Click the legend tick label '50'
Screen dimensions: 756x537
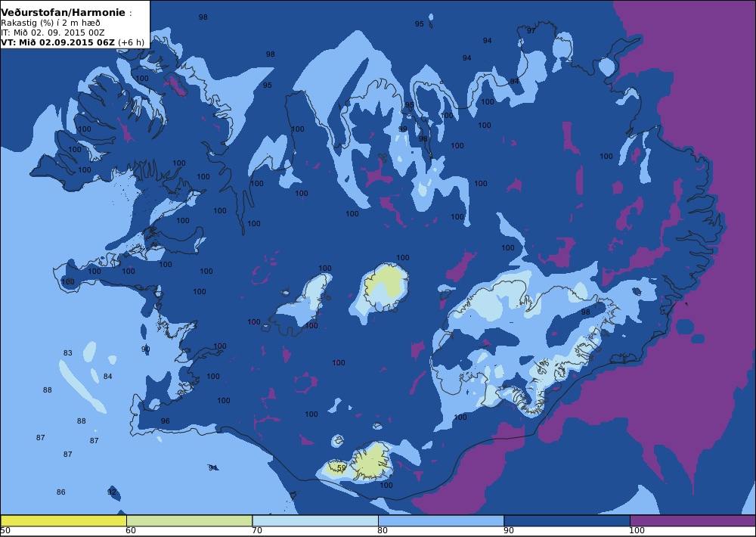[x=5, y=531]
